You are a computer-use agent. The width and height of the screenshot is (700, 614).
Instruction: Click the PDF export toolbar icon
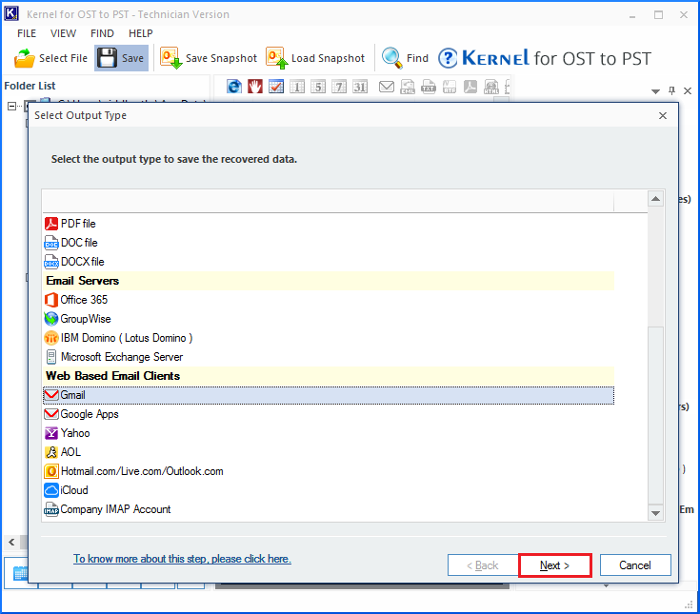(470, 86)
